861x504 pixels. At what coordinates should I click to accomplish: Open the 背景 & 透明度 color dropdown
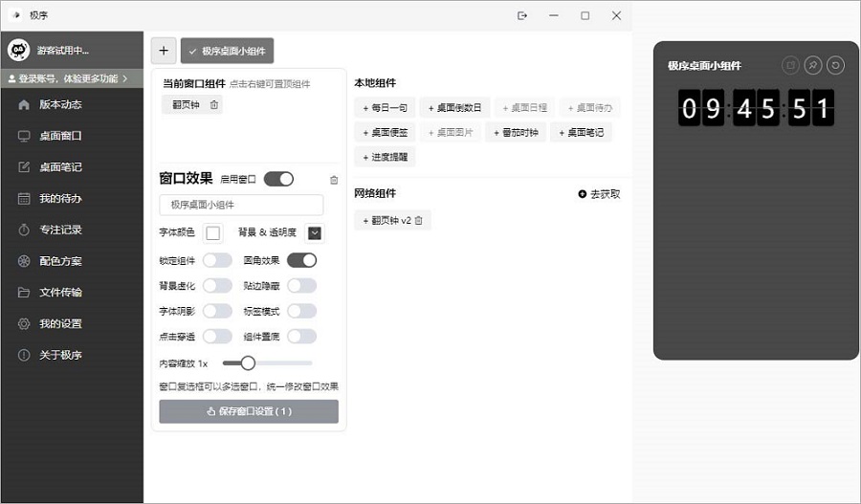315,233
